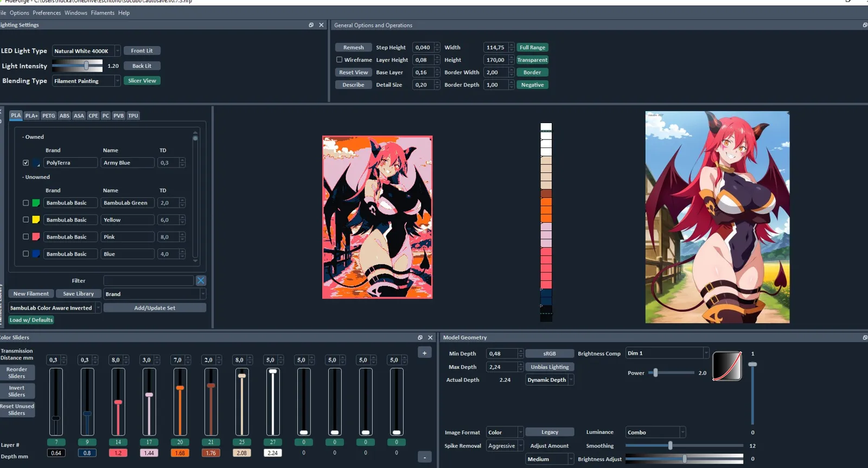Open the Preferences menu
Image resolution: width=868 pixels, height=468 pixels.
(47, 13)
